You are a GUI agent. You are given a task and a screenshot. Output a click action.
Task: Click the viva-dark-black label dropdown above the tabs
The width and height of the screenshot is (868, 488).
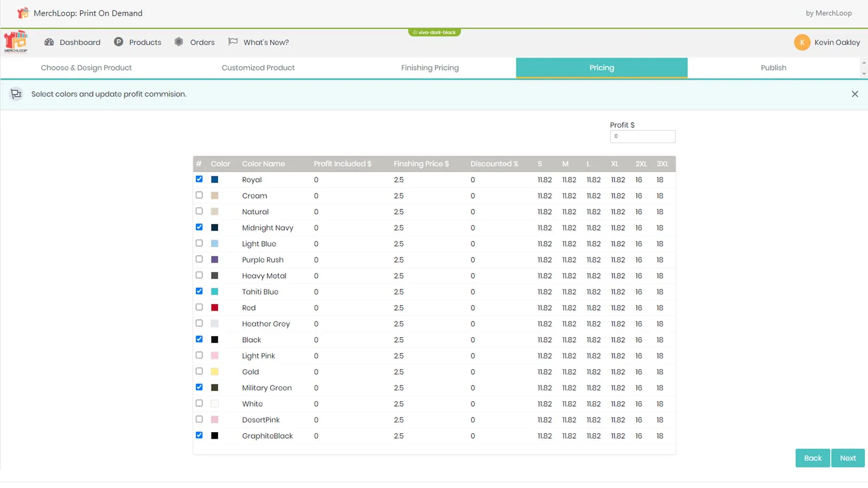pyautogui.click(x=434, y=32)
